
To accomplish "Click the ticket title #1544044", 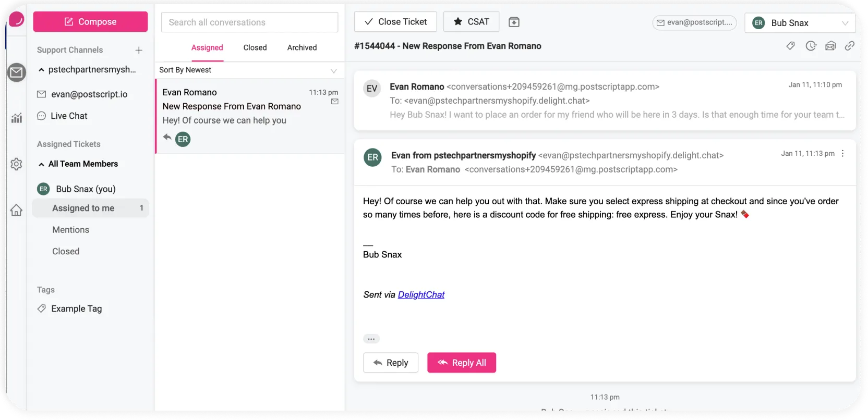I will click(448, 46).
